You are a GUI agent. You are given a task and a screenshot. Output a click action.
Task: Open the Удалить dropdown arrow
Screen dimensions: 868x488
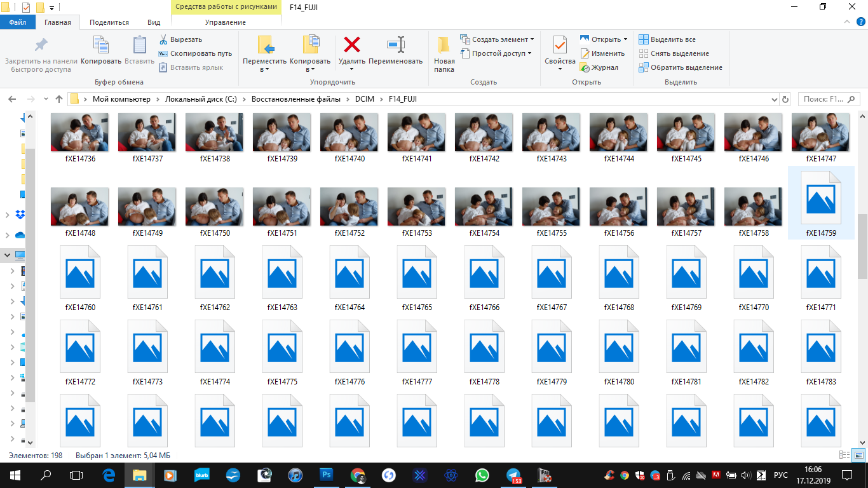click(352, 69)
